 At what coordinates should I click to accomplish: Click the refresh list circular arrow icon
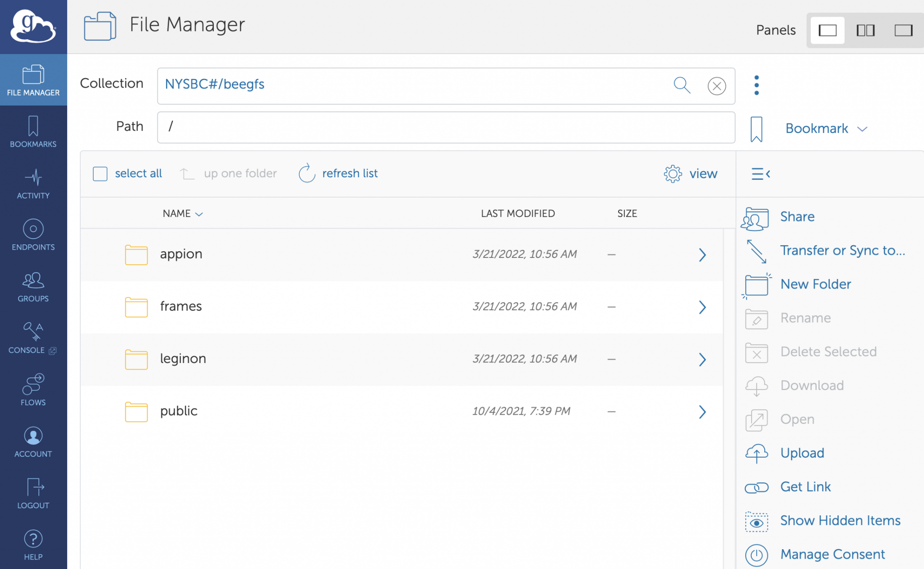307,173
